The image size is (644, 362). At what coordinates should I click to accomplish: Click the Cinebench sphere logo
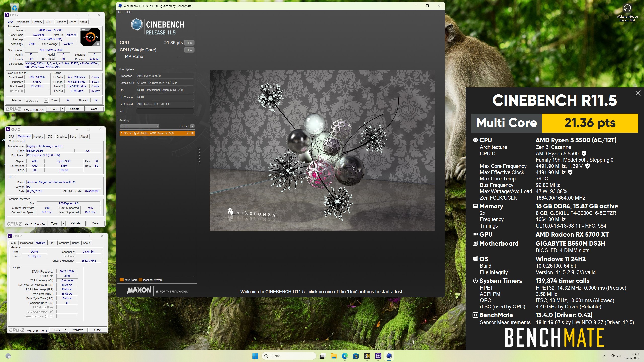(137, 25)
